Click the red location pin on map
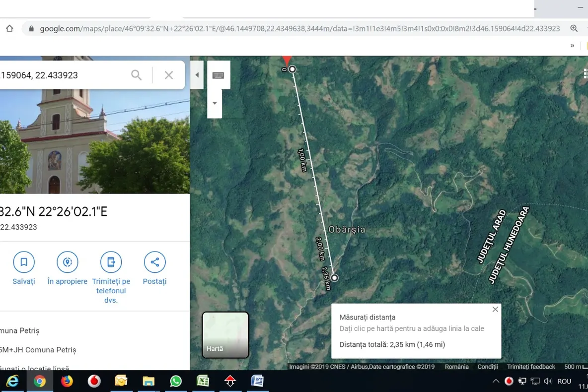This screenshot has width=588, height=392. pos(287,61)
